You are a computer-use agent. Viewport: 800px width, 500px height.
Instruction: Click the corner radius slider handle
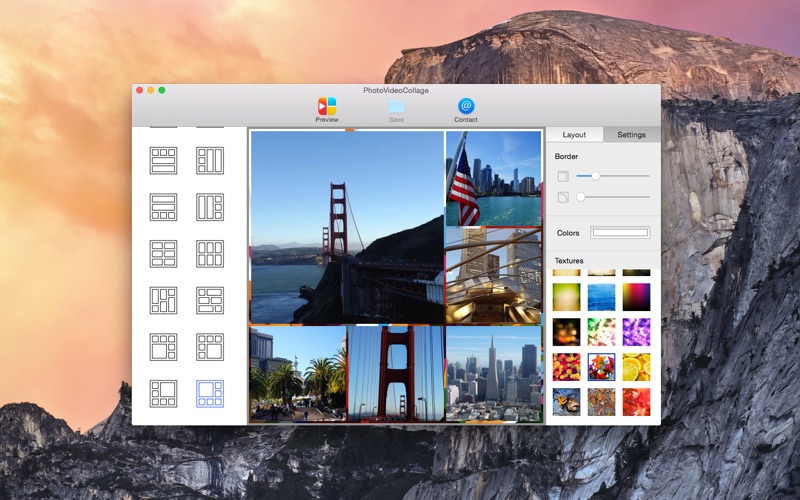tap(581, 197)
